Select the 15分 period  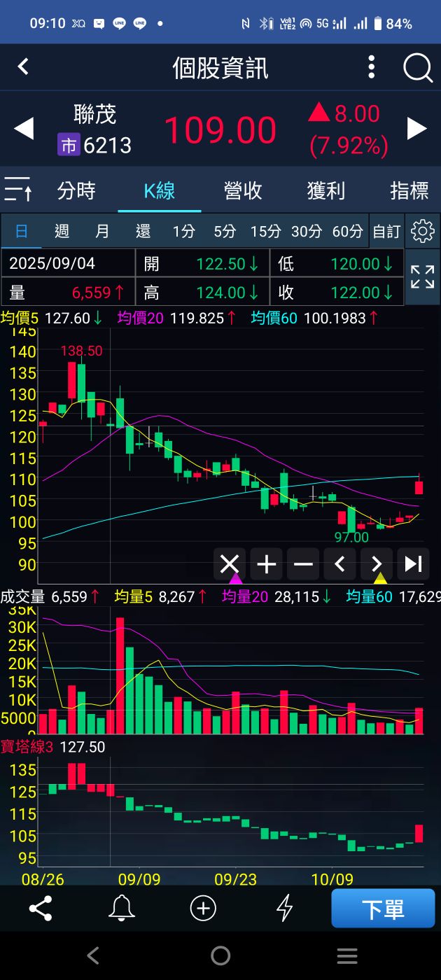[x=265, y=231]
